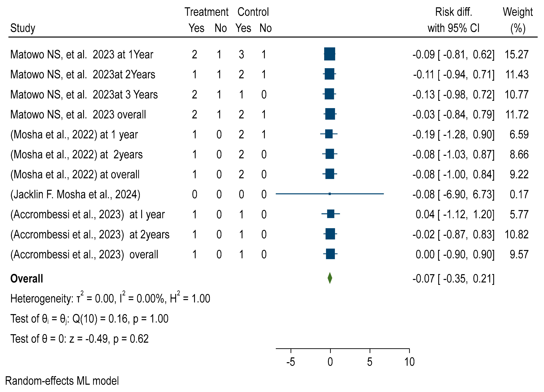Viewport: 544px width, 392px height.
Task: Click the Mosha 2022 at 2years square marker
Action: point(330,154)
